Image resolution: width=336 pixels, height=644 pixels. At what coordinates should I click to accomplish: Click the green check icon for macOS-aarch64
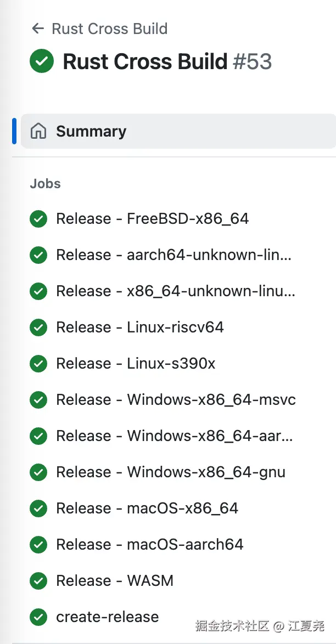tap(38, 545)
